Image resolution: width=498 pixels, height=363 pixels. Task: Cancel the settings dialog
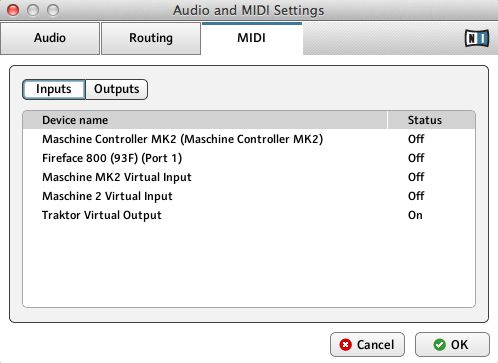[367, 345]
